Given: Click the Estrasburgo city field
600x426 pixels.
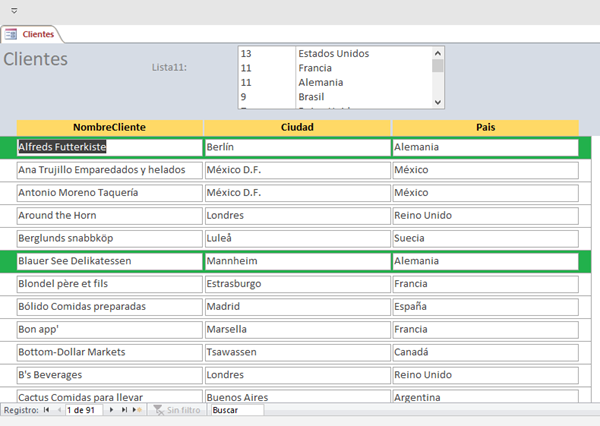Looking at the screenshot, I should coord(297,284).
